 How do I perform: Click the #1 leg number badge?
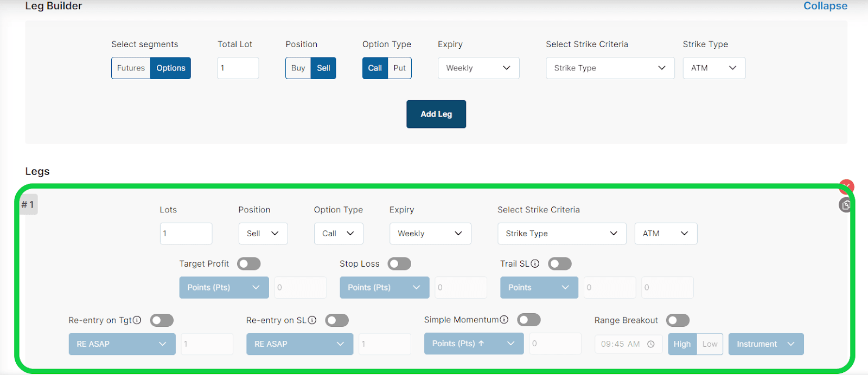coord(28,204)
